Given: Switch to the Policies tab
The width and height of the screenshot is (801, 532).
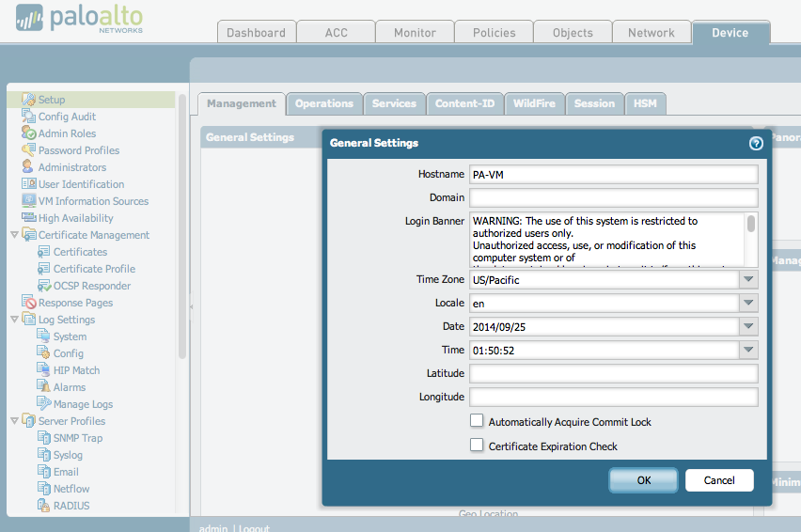Looking at the screenshot, I should click(x=494, y=33).
